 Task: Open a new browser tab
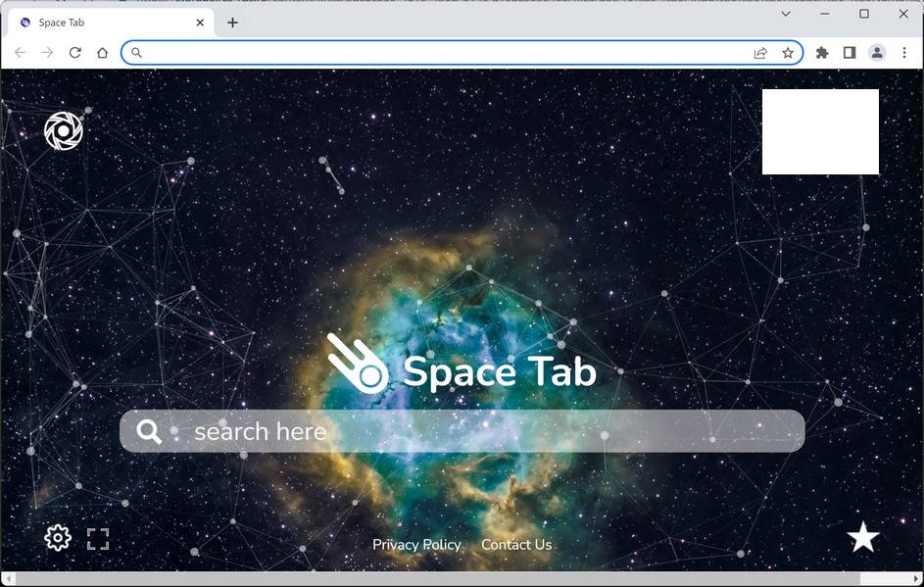click(233, 23)
